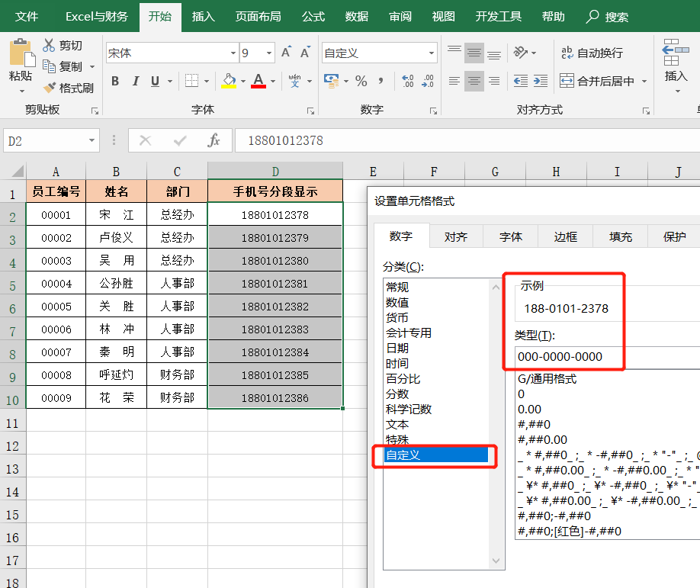700x588 pixels.
Task: Switch to the 开发工具 tab
Action: 498,17
